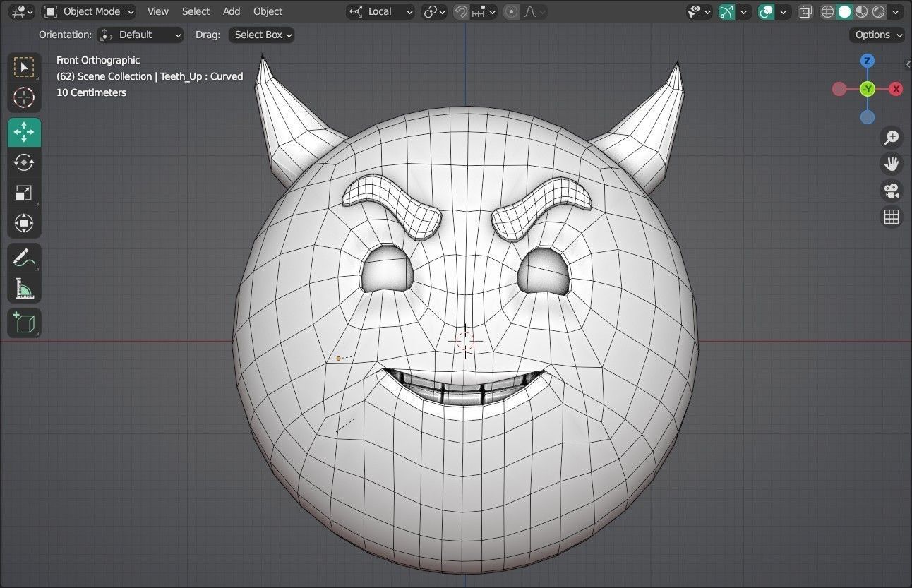The height and width of the screenshot is (588, 912).
Task: Open the pivot point dropdown
Action: (434, 11)
